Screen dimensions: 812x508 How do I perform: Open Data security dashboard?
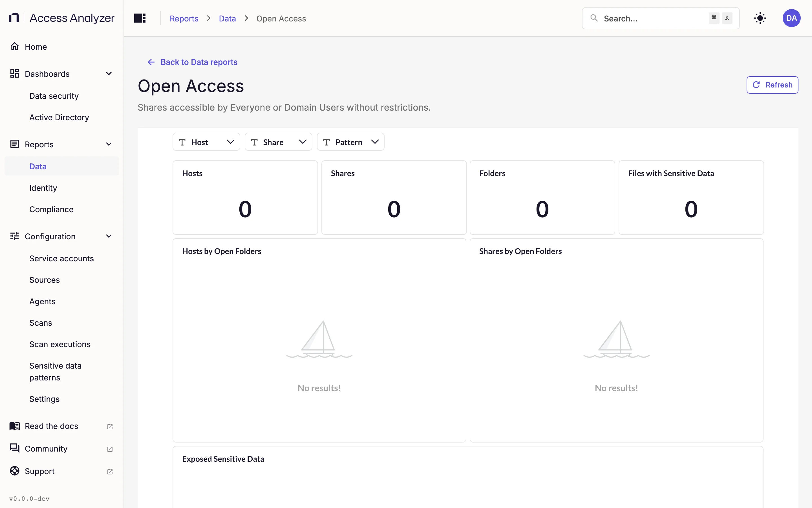click(62, 96)
